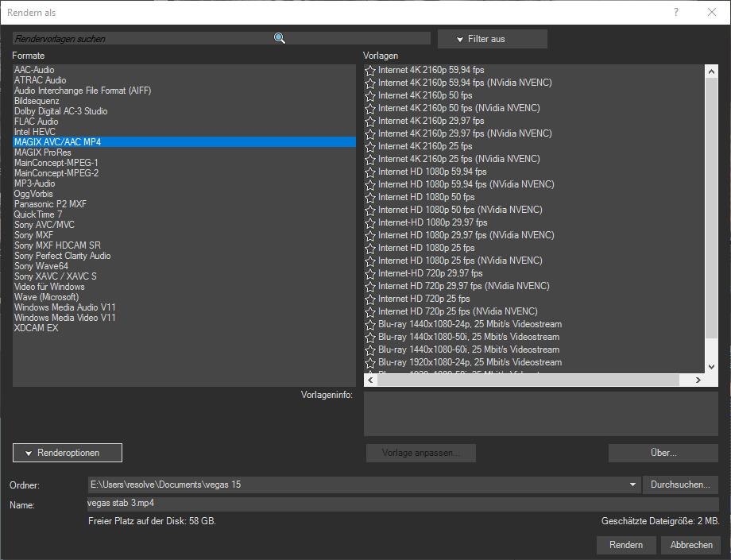The image size is (731, 560).
Task: Expand the Renderoptionen section
Action: coord(68,453)
